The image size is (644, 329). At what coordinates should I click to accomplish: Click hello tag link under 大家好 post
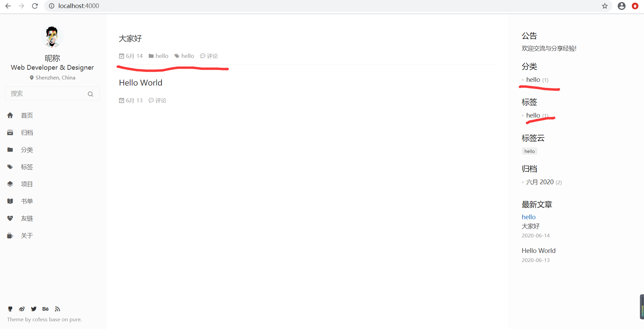click(188, 56)
